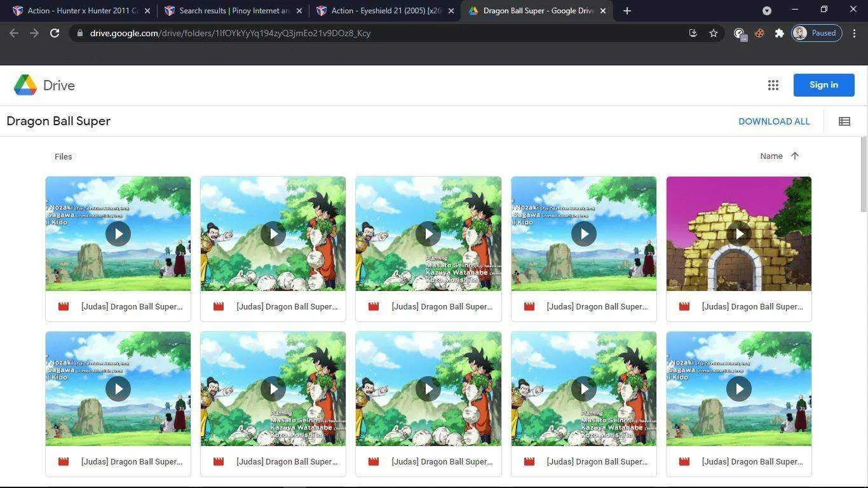Image resolution: width=868 pixels, height=488 pixels.
Task: Click red video icon of first-row first file
Action: click(64, 306)
